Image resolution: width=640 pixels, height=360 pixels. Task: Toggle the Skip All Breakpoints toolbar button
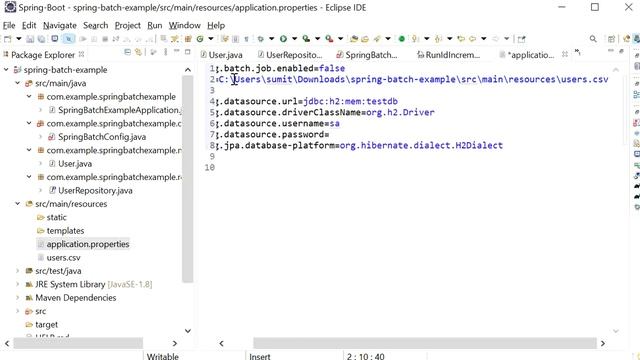(x=69, y=39)
